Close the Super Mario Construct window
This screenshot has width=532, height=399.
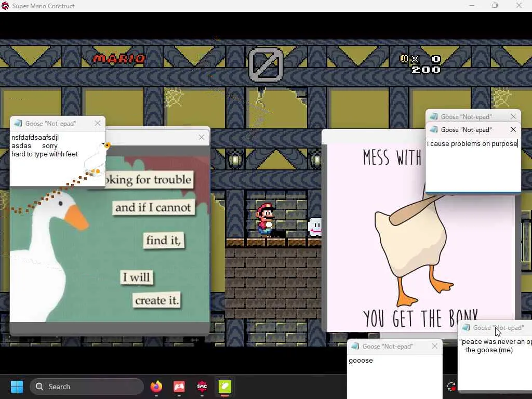(519, 5)
